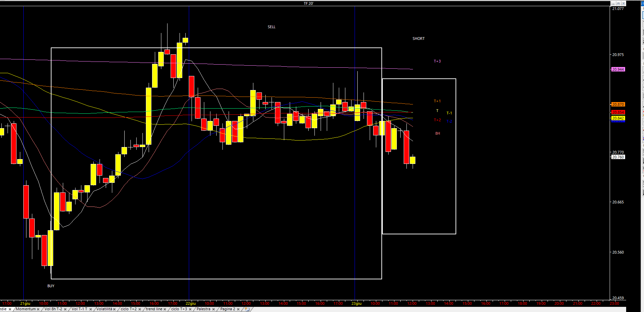
Task: Open the Palestra tab
Action: click(x=204, y=309)
